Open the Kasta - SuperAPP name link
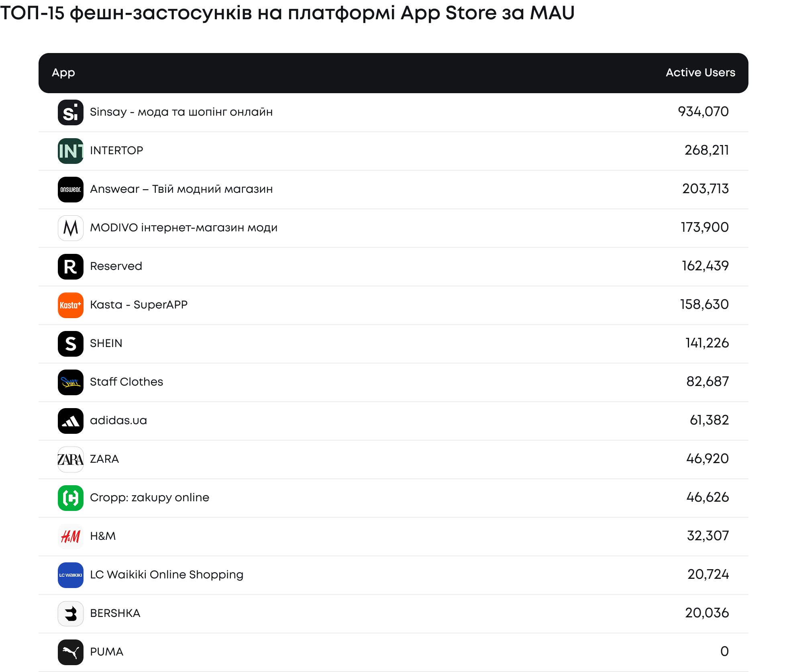 coord(139,305)
